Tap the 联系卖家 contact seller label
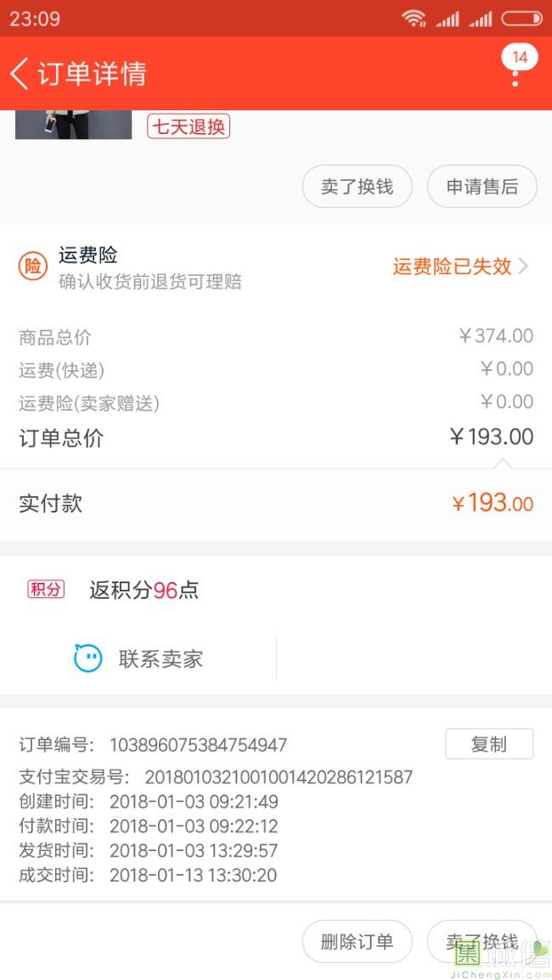The image size is (552, 980). click(161, 658)
